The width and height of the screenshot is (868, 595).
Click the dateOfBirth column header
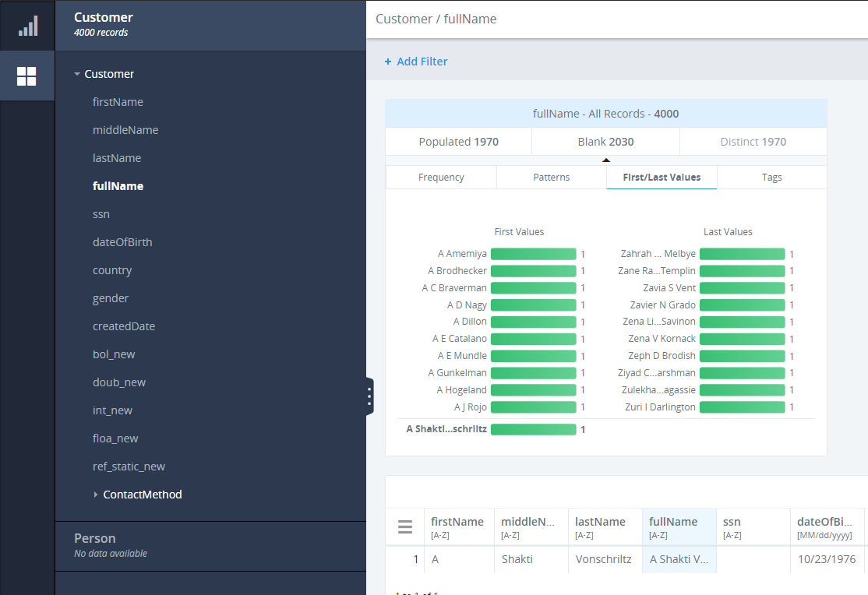[827, 527]
